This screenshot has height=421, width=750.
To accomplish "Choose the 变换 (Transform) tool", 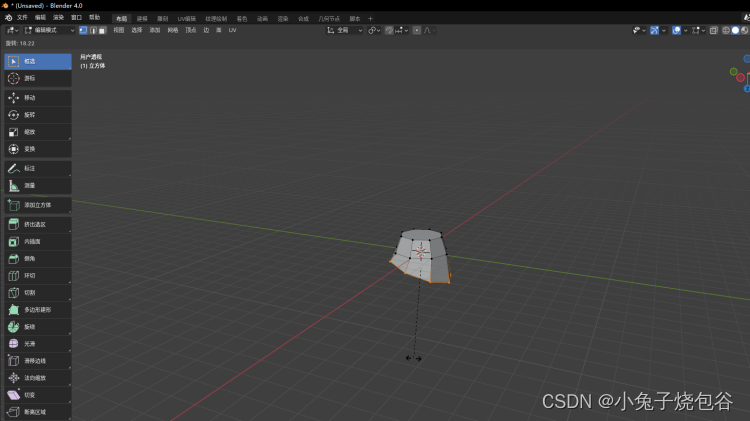I will coord(38,149).
